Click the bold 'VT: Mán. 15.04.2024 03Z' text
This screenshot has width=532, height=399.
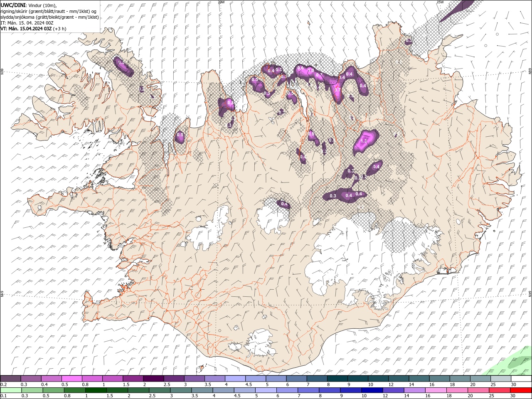coord(26,29)
